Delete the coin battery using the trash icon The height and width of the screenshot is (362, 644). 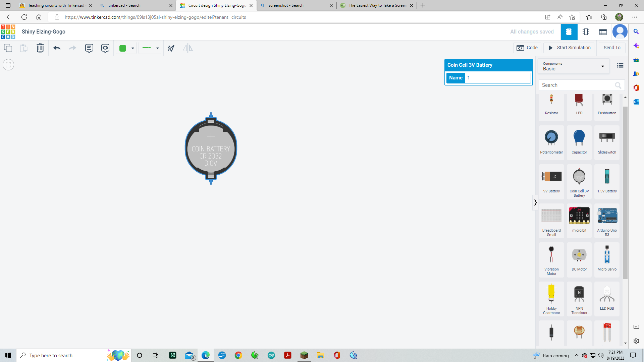pyautogui.click(x=40, y=48)
